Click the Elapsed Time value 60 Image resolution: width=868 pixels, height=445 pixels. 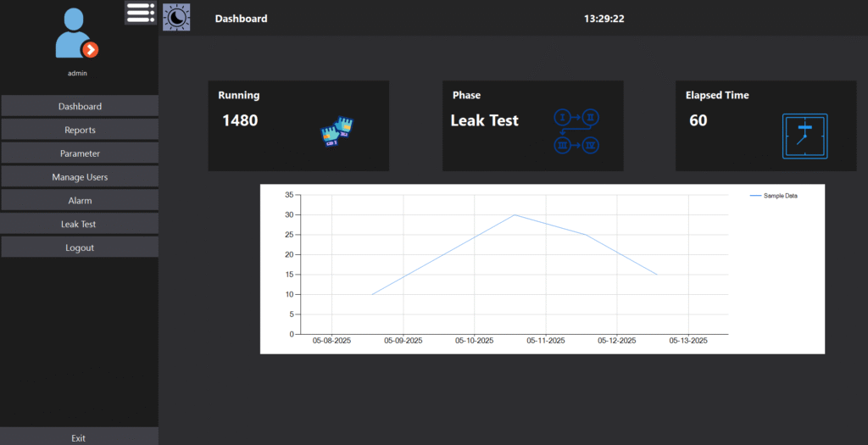click(x=698, y=120)
